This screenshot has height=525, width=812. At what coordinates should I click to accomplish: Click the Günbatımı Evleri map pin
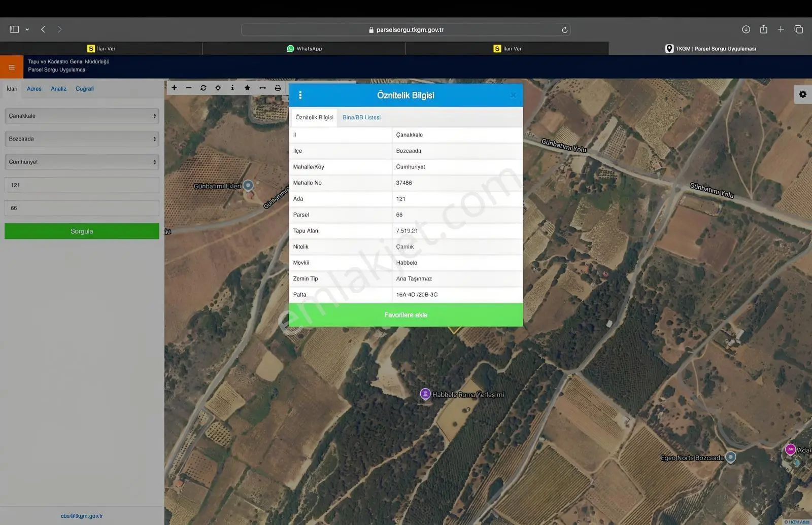click(x=248, y=186)
